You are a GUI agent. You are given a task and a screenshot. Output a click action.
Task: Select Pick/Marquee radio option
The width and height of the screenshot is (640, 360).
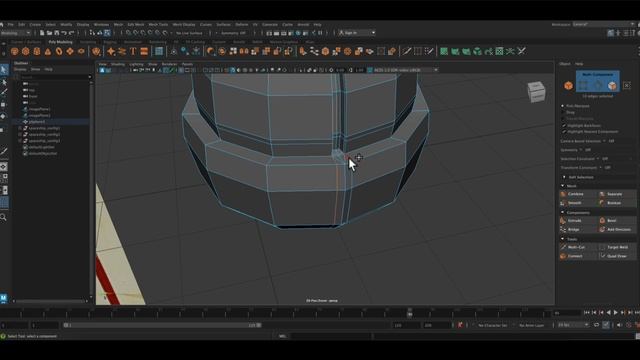click(563, 106)
